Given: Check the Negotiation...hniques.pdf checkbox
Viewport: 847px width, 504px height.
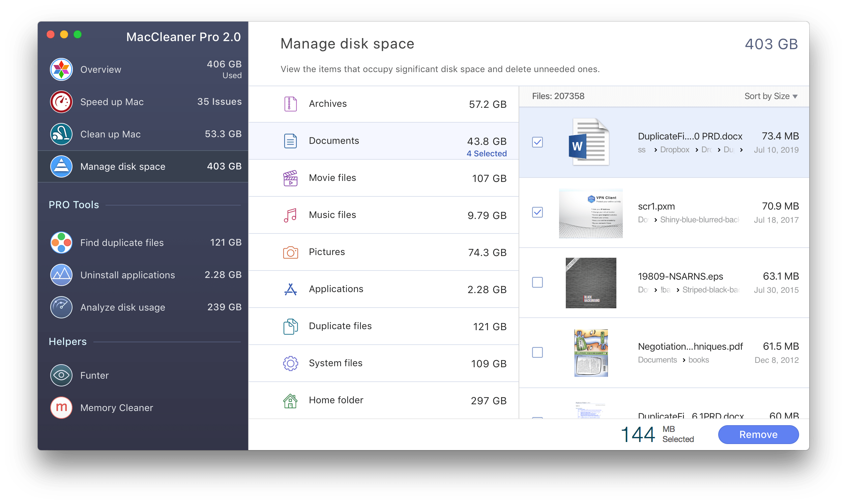Looking at the screenshot, I should (x=537, y=352).
